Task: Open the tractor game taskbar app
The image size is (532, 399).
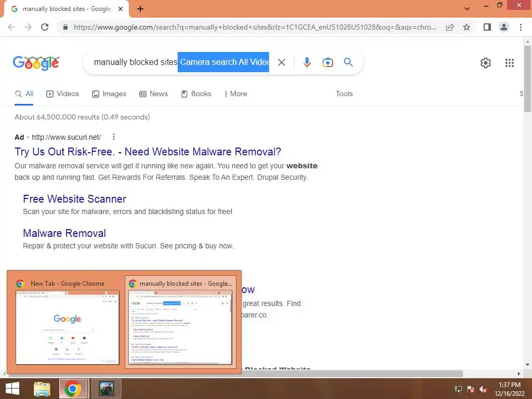Action: [107, 389]
